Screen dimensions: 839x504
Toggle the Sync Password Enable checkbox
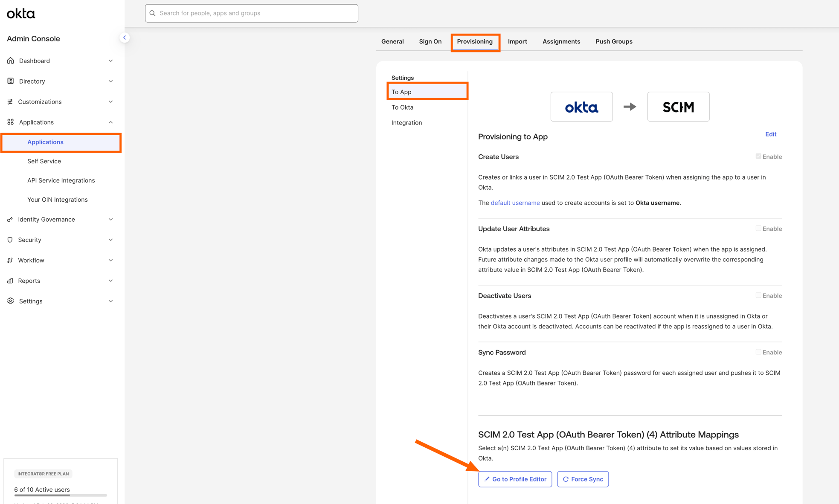(x=758, y=352)
